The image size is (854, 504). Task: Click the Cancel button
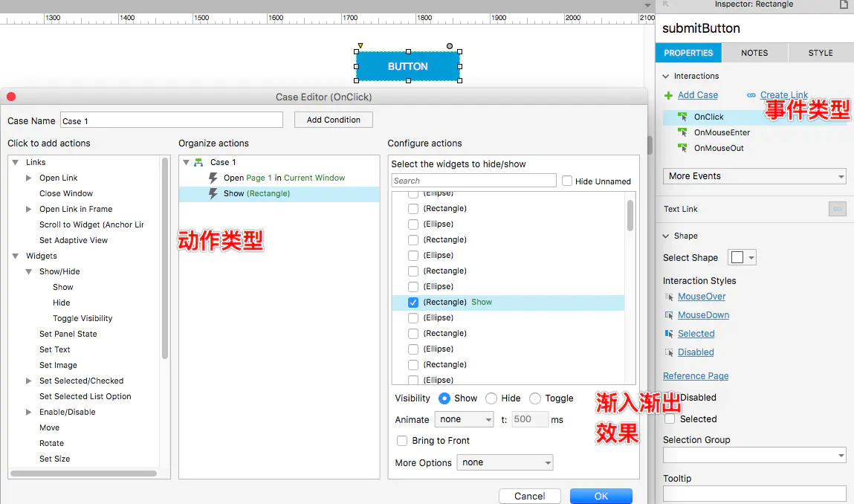(529, 496)
